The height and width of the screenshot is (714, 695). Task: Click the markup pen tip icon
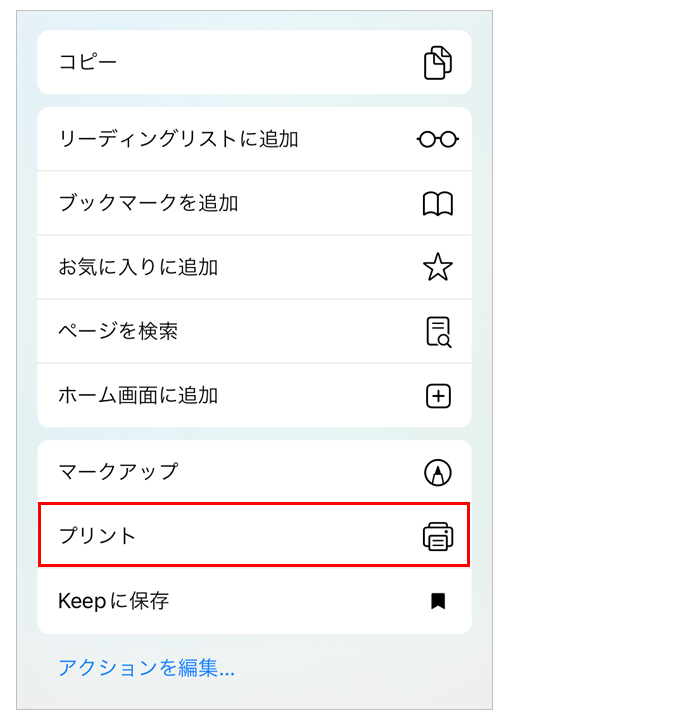(438, 472)
